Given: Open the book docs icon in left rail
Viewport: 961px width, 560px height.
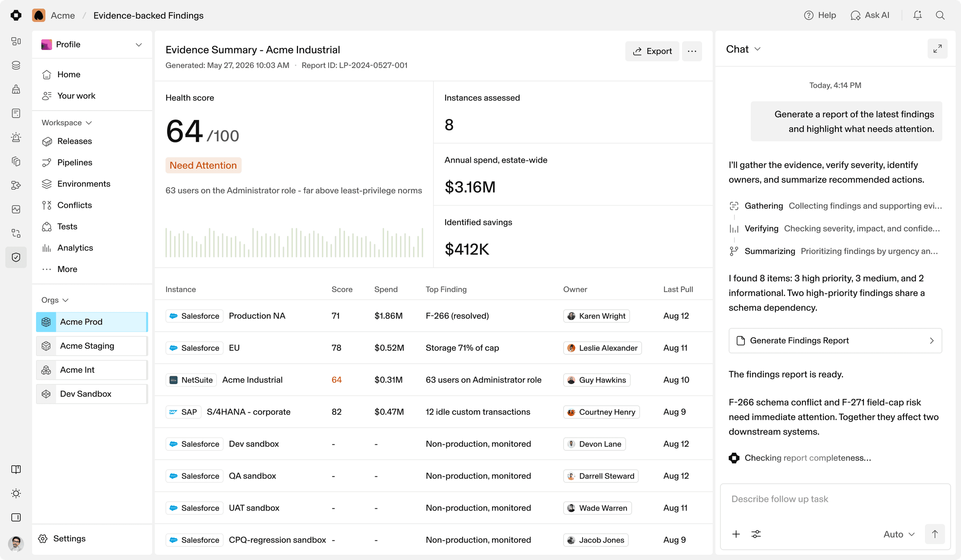Looking at the screenshot, I should click(16, 469).
